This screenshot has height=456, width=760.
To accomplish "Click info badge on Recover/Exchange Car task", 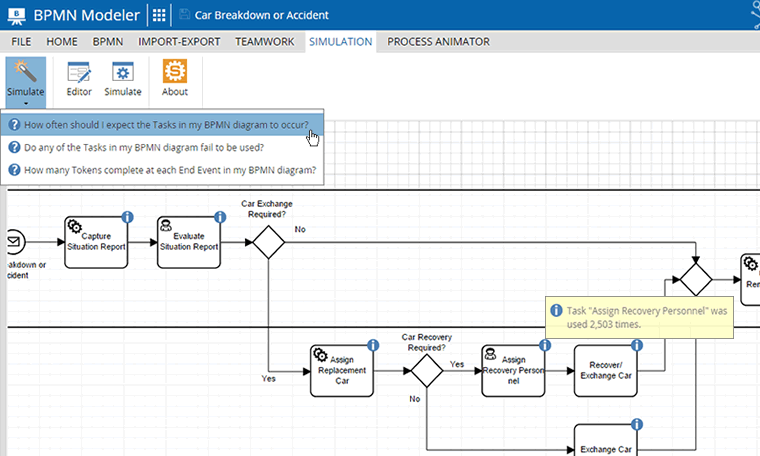I will tap(637, 345).
